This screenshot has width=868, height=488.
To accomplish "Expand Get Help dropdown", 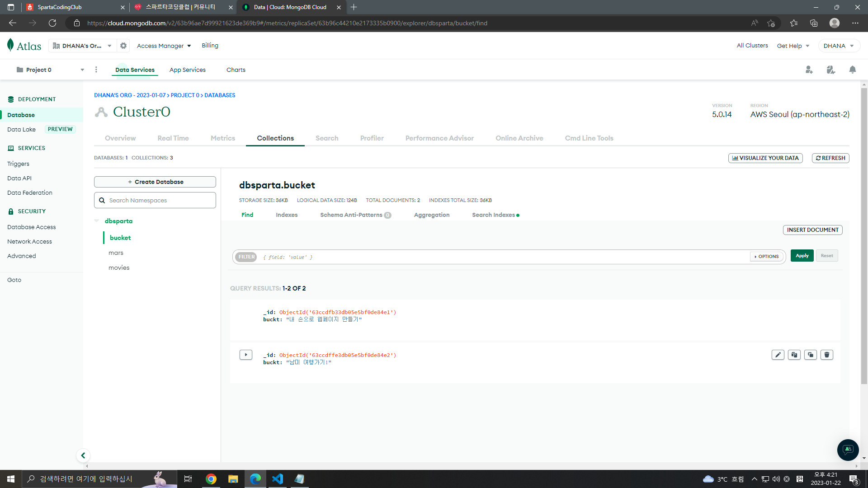I will 793,46.
